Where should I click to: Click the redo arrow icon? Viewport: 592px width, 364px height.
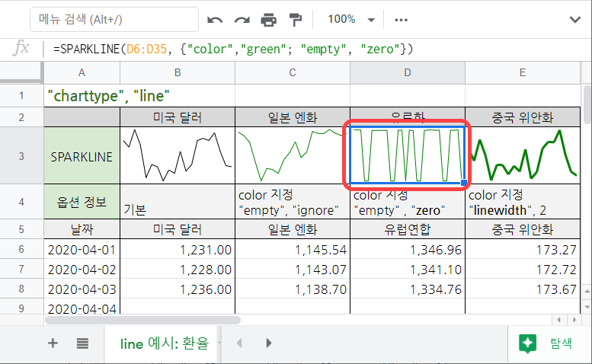[x=242, y=19]
